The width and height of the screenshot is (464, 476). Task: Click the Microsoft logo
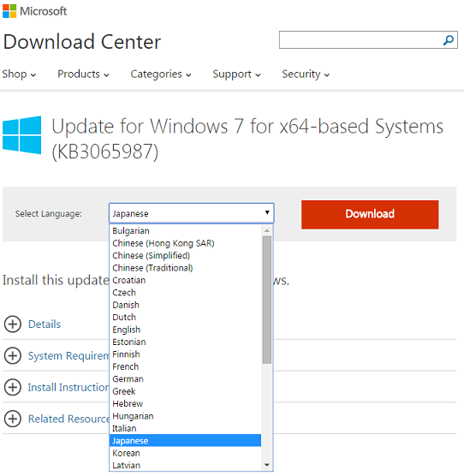[34, 11]
